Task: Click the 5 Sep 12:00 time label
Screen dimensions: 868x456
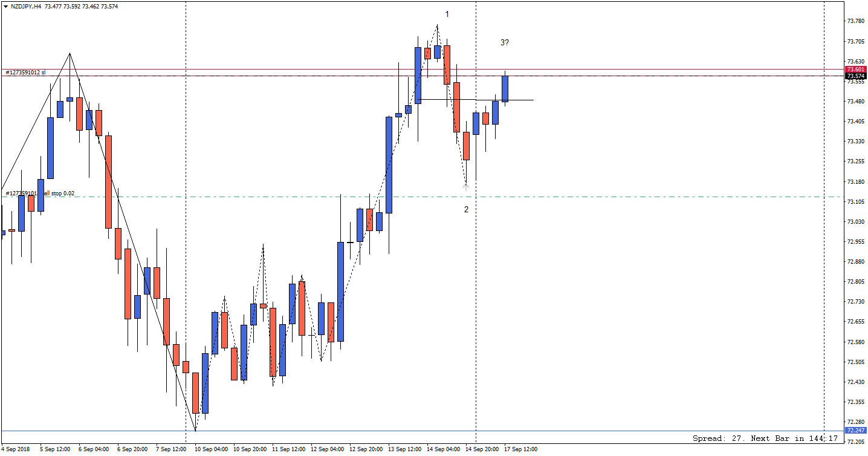Action: [55, 449]
